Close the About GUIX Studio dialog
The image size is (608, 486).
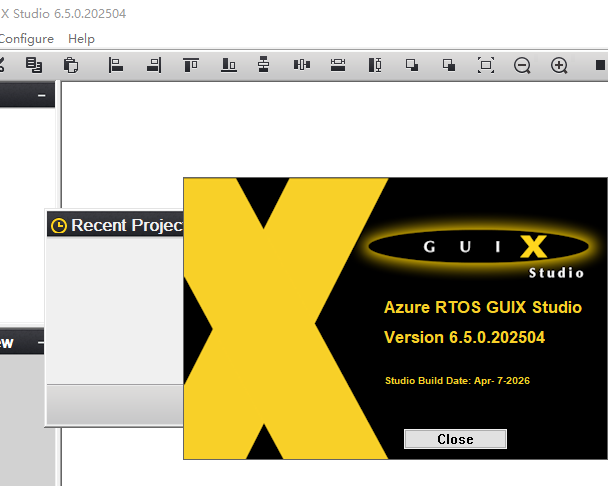(455, 439)
